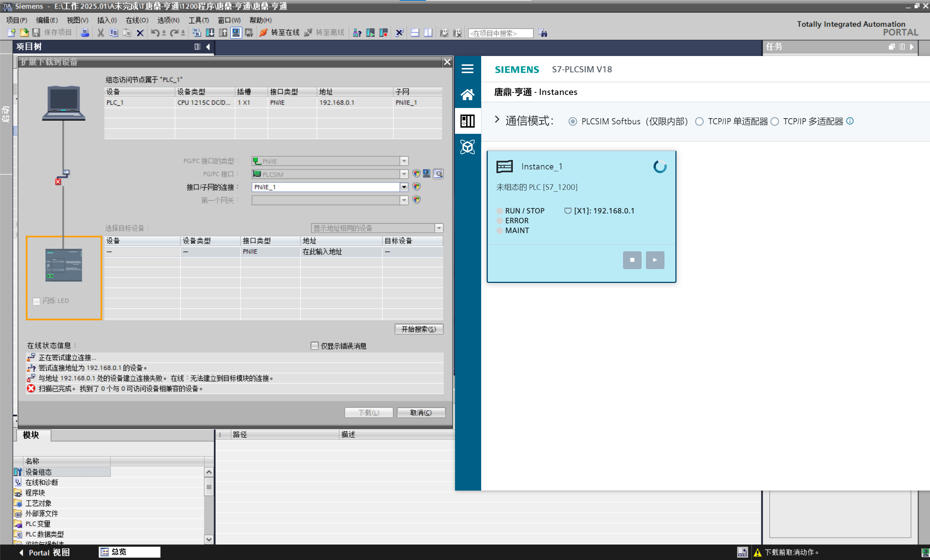Click the Start search button
Image resolution: width=930 pixels, height=560 pixels.
click(419, 329)
